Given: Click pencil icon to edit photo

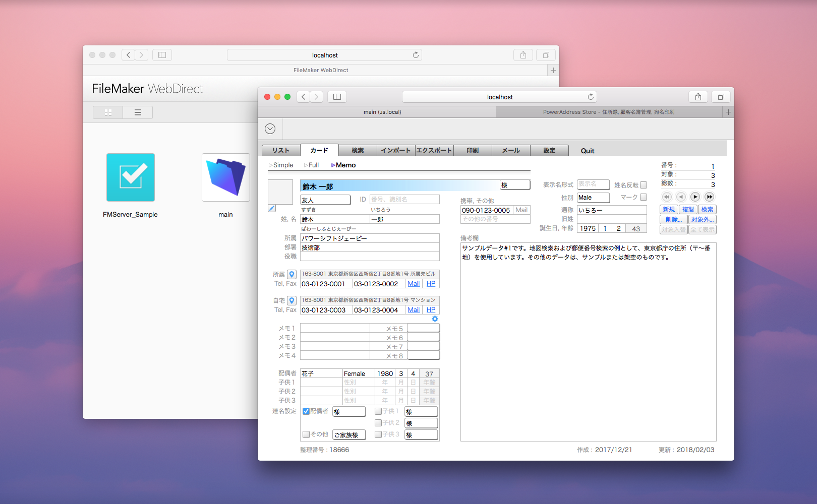Looking at the screenshot, I should click(x=272, y=208).
